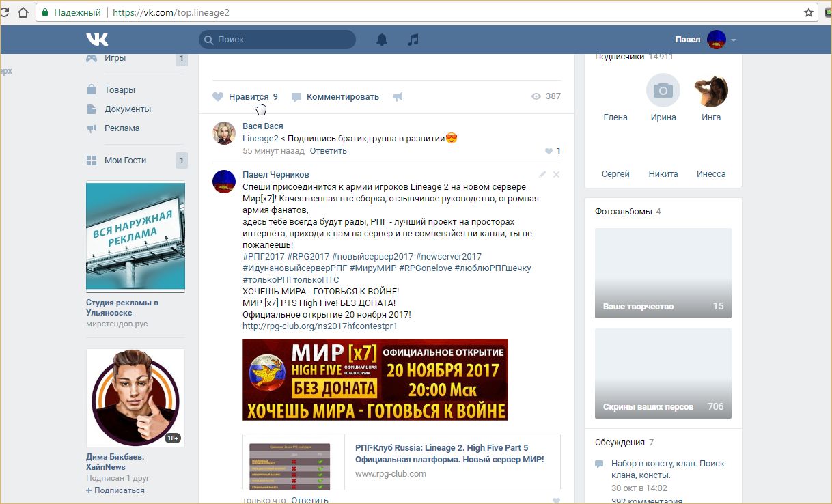832x504 pixels.
Task: Click the browser home button
Action: point(23,12)
